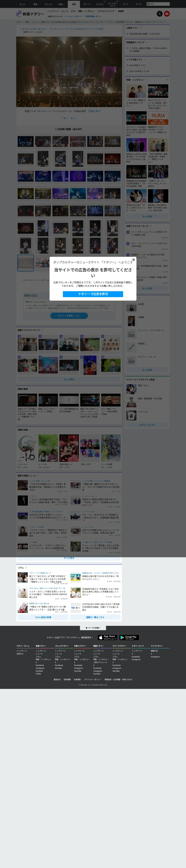This screenshot has width=186, height=868.
Task: Click the 映画ナタリー logo
Action: coord(30,14)
